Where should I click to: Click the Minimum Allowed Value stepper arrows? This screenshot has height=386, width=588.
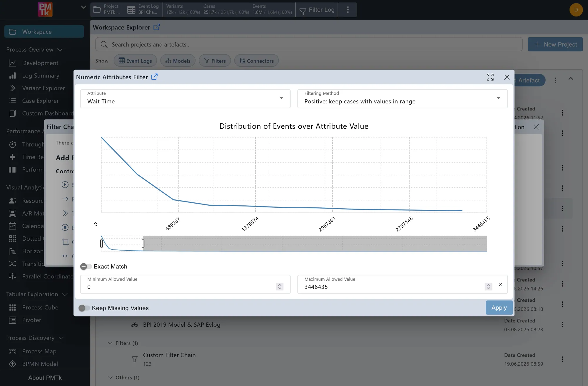[280, 286]
